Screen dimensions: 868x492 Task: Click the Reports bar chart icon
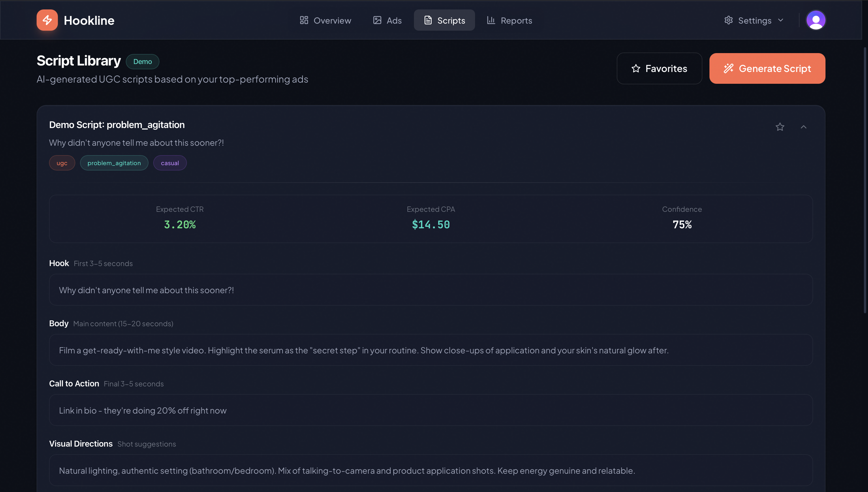pyautogui.click(x=491, y=20)
